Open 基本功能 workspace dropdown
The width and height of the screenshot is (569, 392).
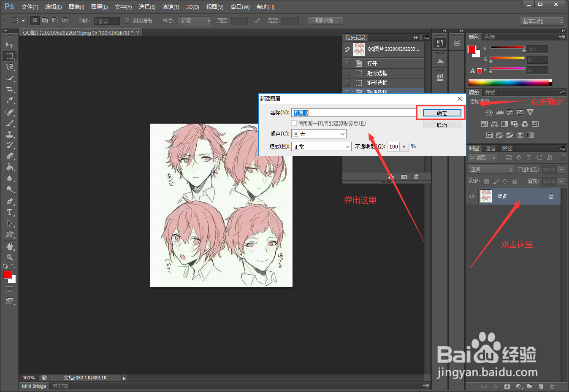(542, 21)
